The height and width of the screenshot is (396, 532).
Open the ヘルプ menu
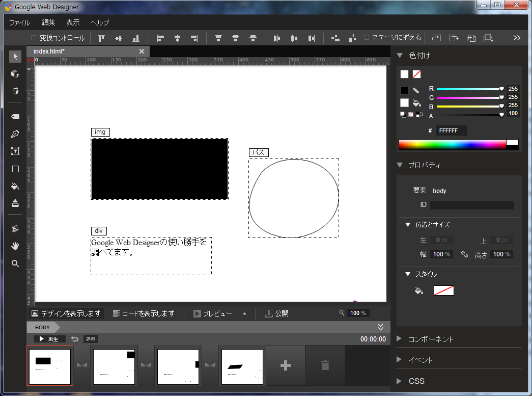(100, 23)
